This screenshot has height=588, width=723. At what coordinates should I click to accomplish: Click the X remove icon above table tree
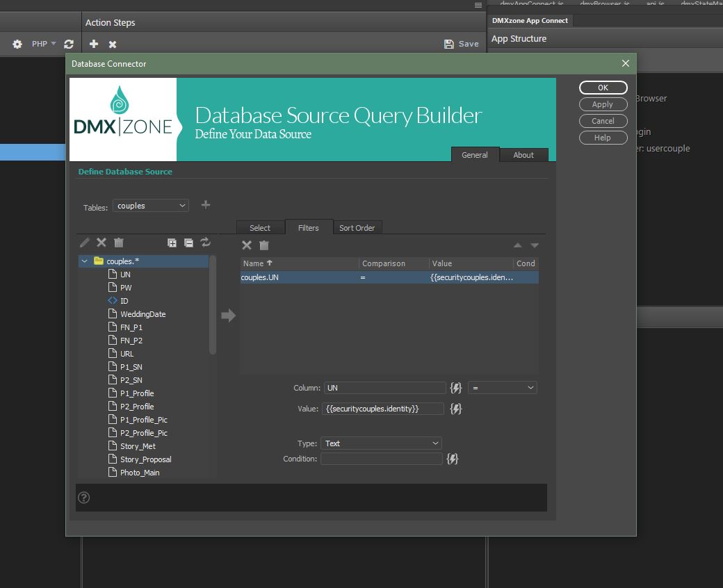point(101,243)
